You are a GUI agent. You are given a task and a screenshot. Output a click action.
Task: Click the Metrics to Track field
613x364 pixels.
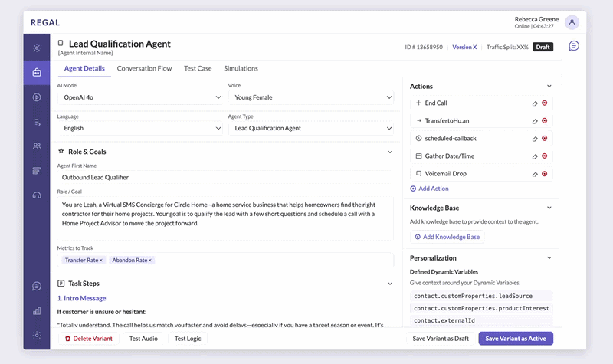pos(225,260)
